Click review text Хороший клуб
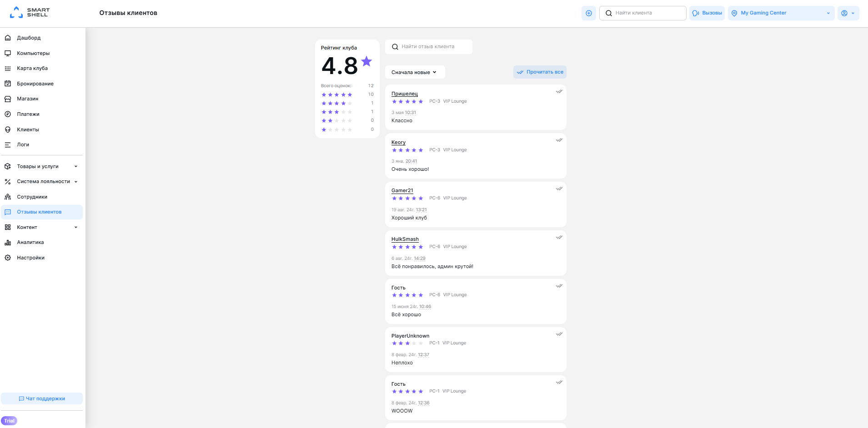 (409, 218)
